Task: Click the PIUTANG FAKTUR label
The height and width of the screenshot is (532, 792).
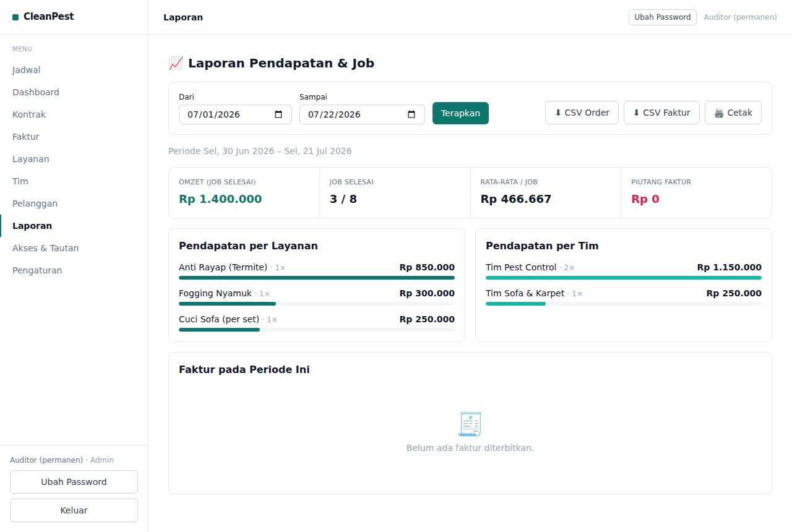Action: point(661,182)
